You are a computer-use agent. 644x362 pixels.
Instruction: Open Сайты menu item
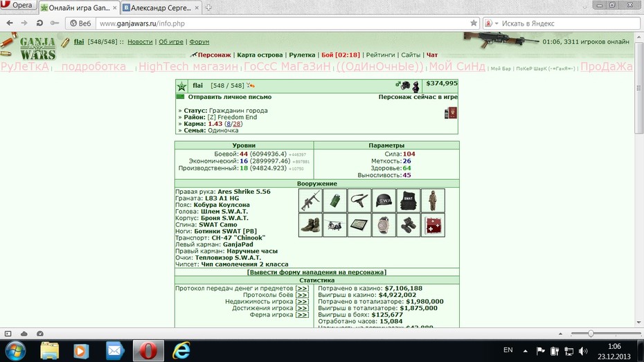pos(411,55)
